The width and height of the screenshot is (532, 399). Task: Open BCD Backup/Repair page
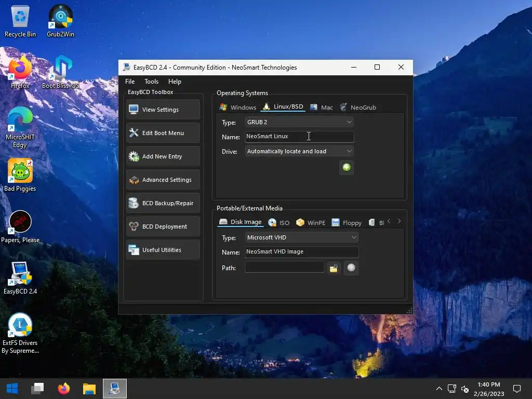(x=163, y=203)
